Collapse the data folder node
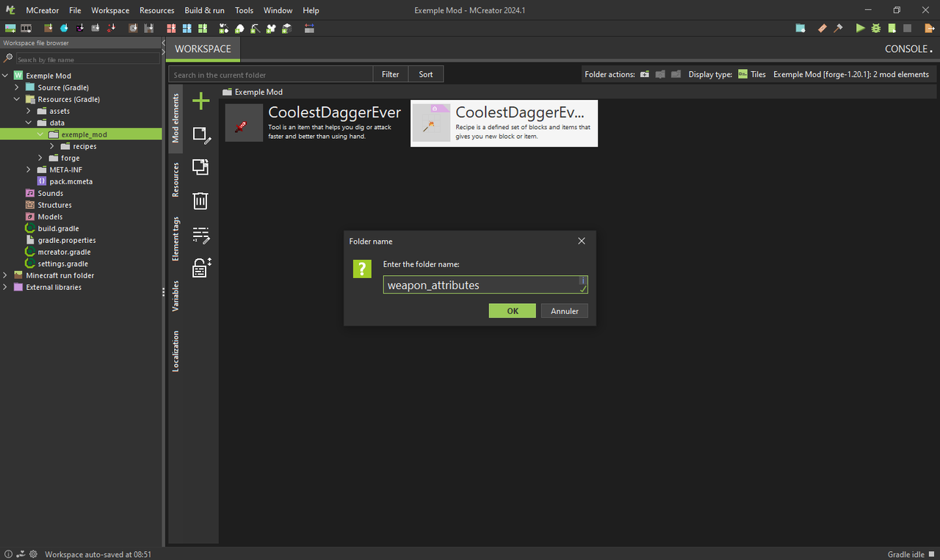 [x=29, y=123]
